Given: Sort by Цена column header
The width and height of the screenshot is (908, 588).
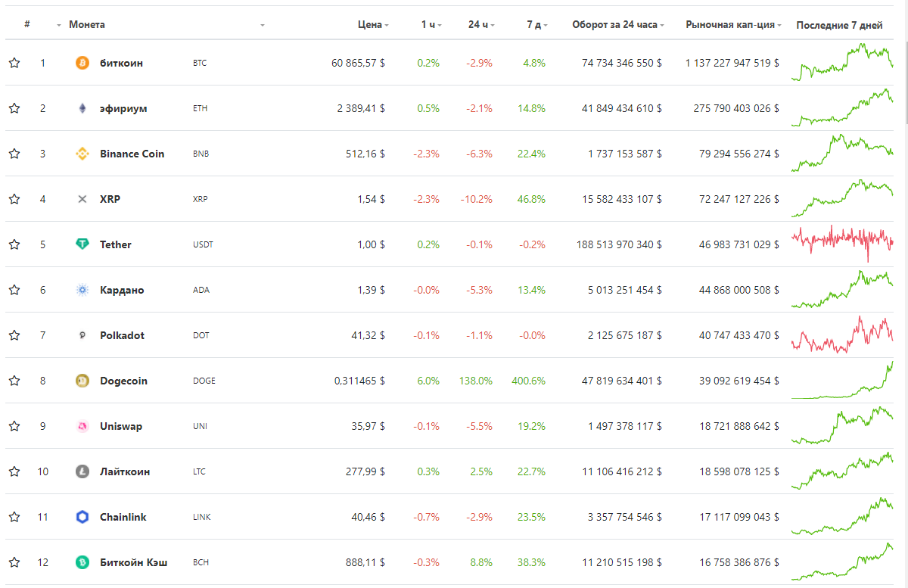Looking at the screenshot, I should tap(370, 25).
